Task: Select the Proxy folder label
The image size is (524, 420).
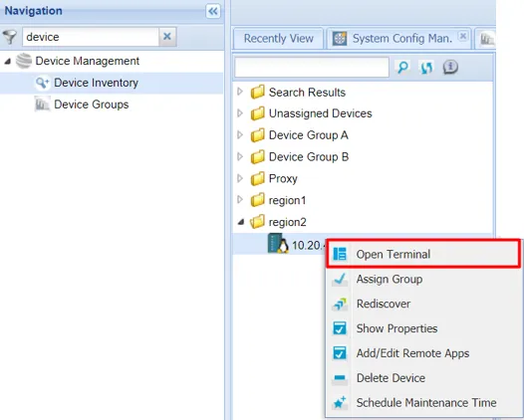Action: 283,178
